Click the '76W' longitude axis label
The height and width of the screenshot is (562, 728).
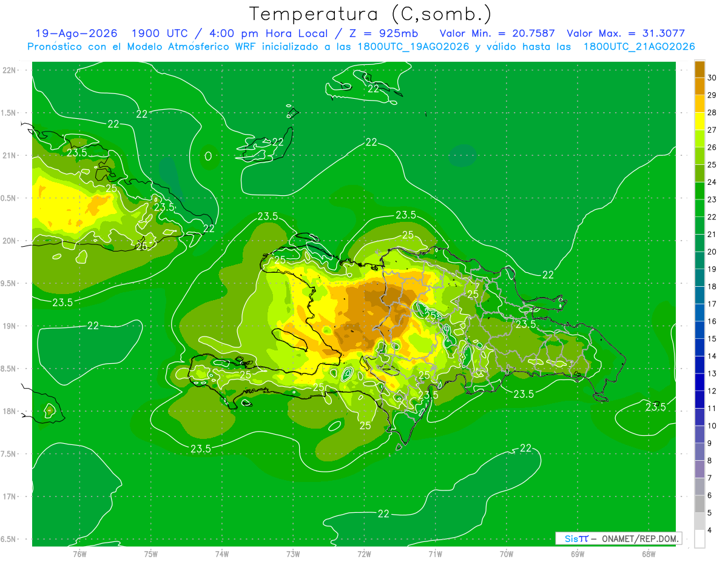coord(79,554)
